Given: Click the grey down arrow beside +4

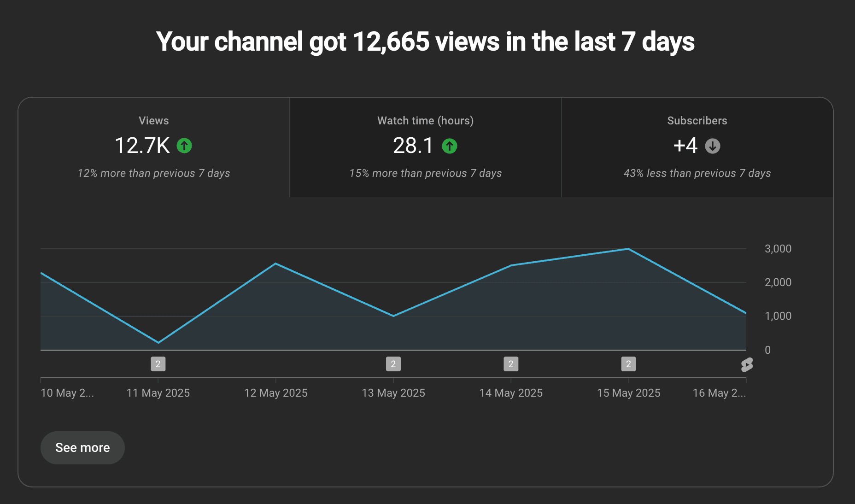Looking at the screenshot, I should 713,146.
